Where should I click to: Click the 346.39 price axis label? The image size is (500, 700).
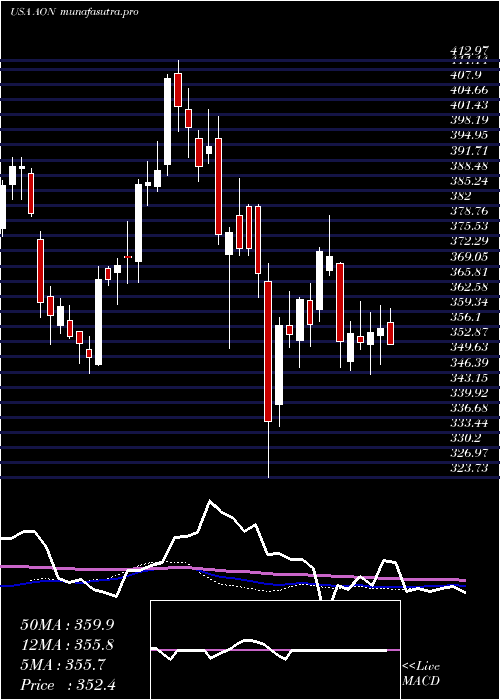tap(469, 362)
